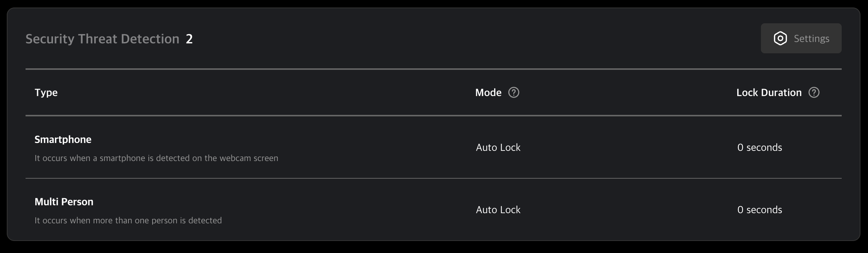Click the Mode column header label
Screen dimensions: 868x253
488,93
